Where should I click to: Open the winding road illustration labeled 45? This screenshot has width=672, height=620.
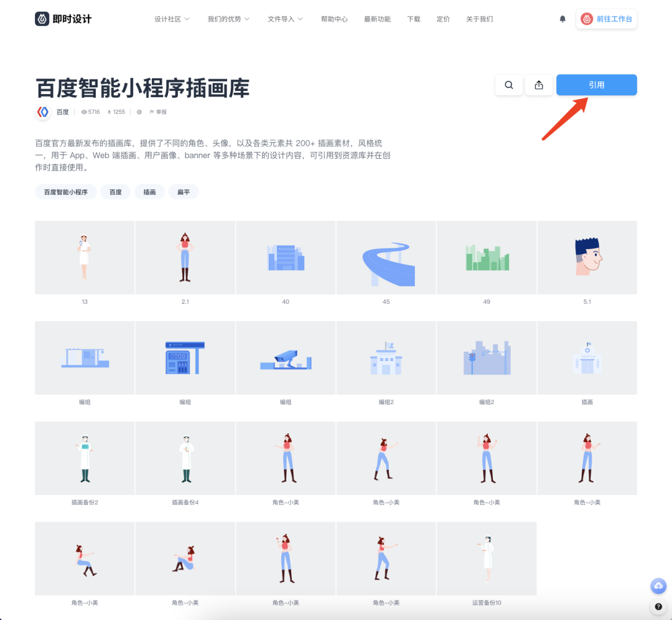click(386, 258)
